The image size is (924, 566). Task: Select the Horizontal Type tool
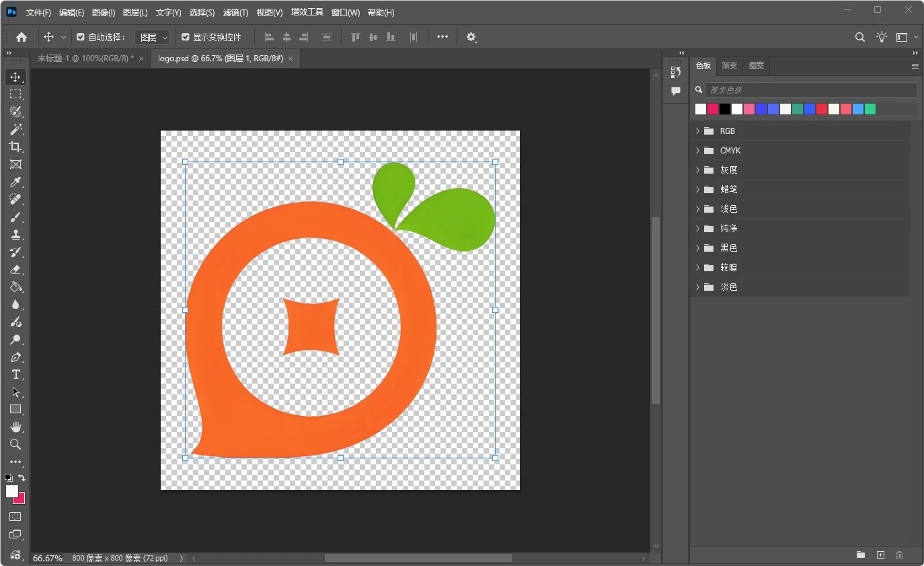pos(15,374)
